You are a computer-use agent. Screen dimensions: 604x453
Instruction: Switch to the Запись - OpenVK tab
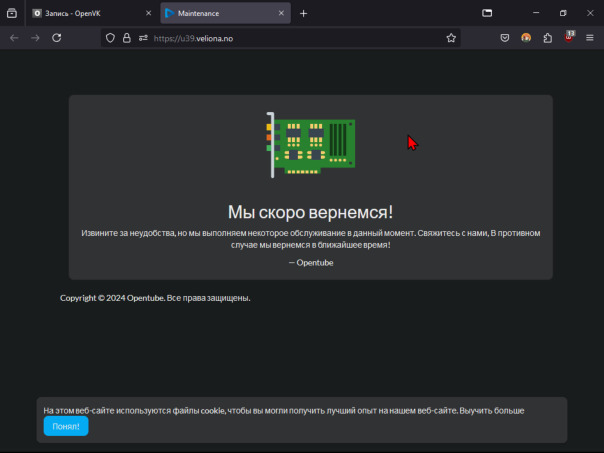click(92, 13)
